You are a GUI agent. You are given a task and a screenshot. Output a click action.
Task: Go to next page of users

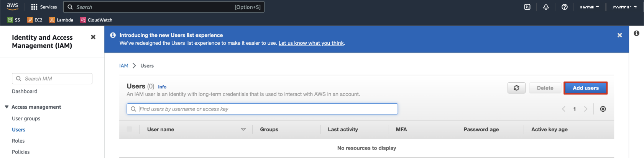coord(585,109)
